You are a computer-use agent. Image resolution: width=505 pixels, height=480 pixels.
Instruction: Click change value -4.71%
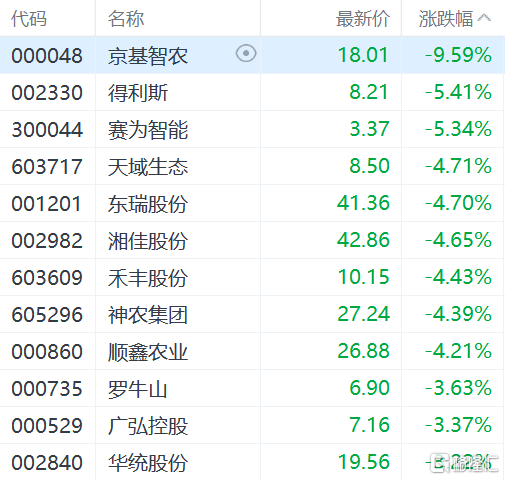pyautogui.click(x=458, y=166)
